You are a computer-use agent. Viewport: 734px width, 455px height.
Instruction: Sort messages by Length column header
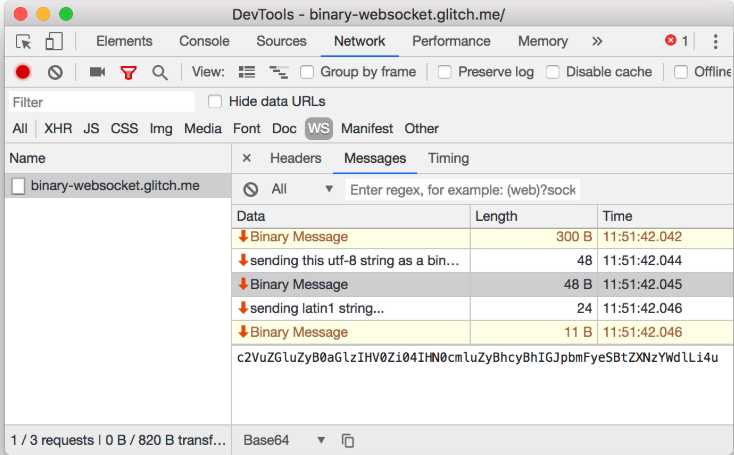tap(534, 216)
